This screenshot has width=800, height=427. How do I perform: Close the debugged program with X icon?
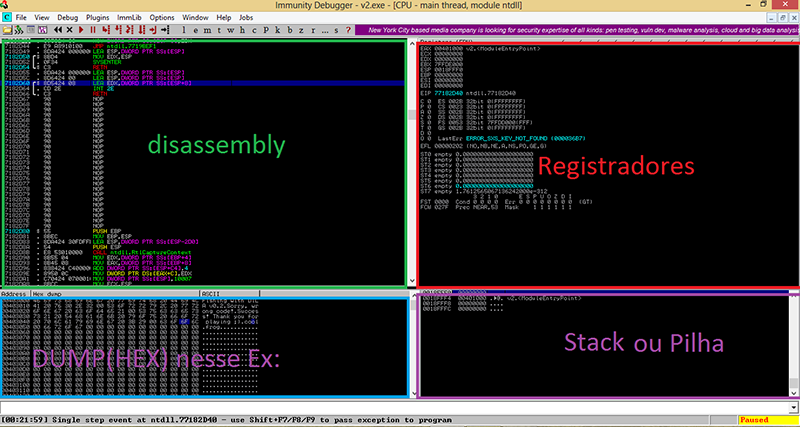click(69, 30)
